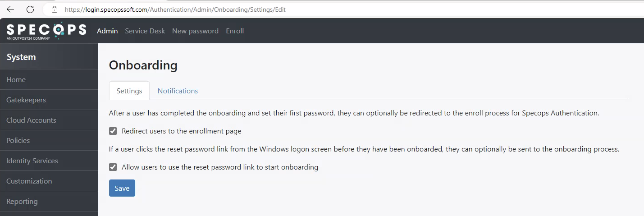Viewport: 644px width, 216px height.
Task: Switch to the Notifications tab
Action: point(178,91)
